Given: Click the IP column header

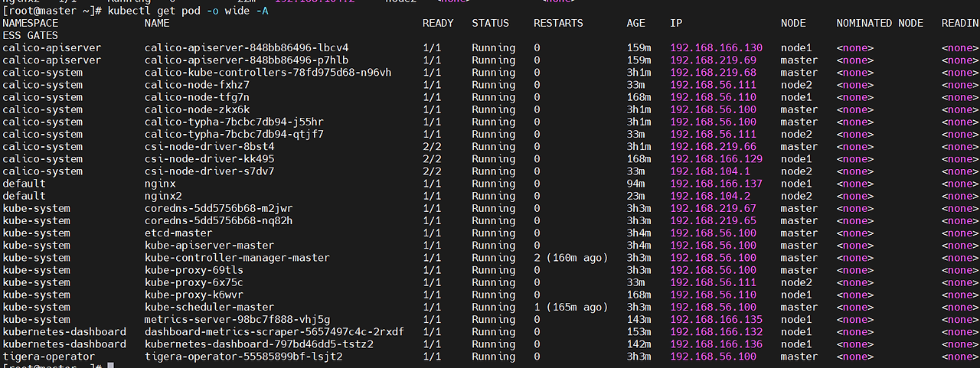Looking at the screenshot, I should tap(676, 23).
